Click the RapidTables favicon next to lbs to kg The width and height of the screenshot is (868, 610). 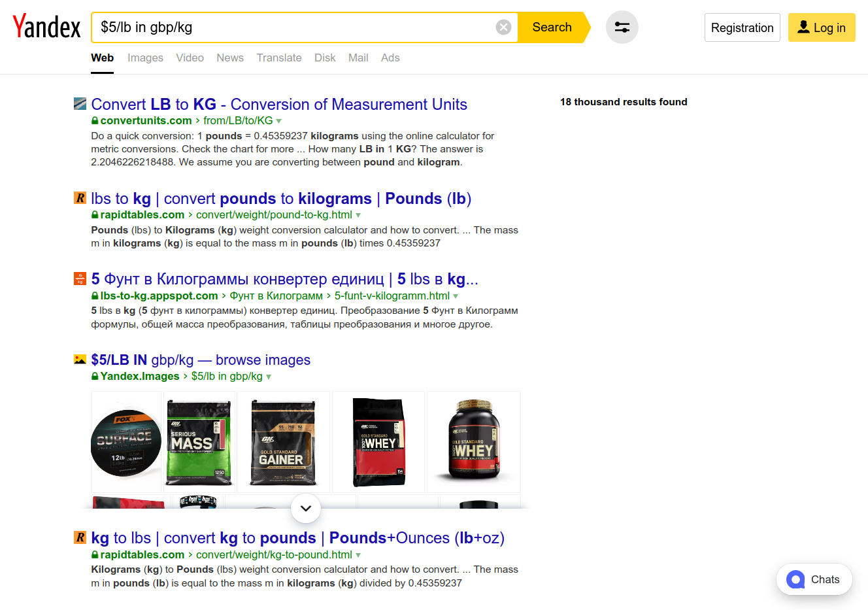point(80,197)
